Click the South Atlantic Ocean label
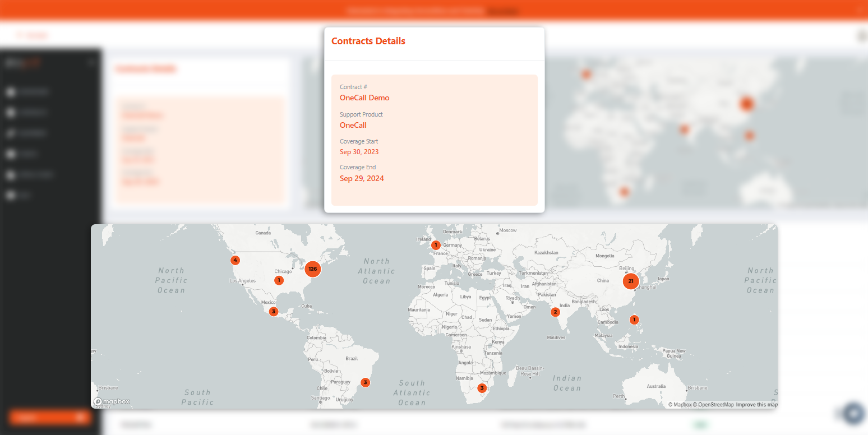Viewport: 868px width, 435px height. coord(412,393)
